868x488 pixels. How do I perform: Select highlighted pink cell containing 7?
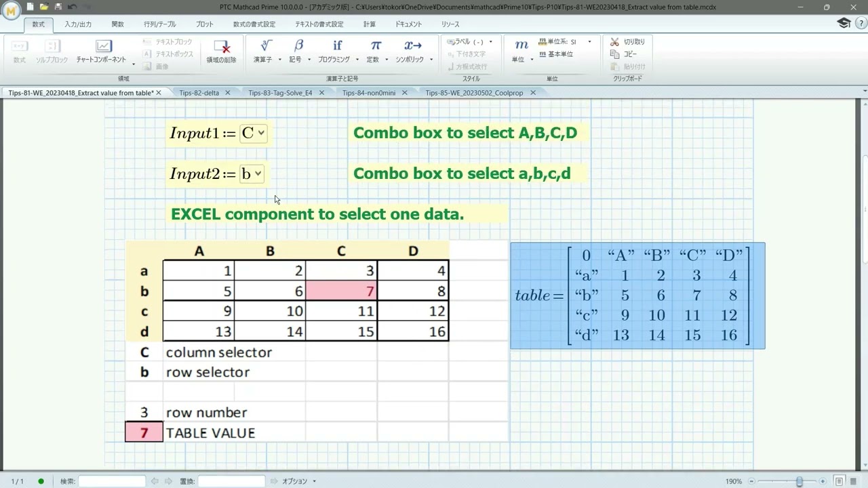pyautogui.click(x=341, y=291)
